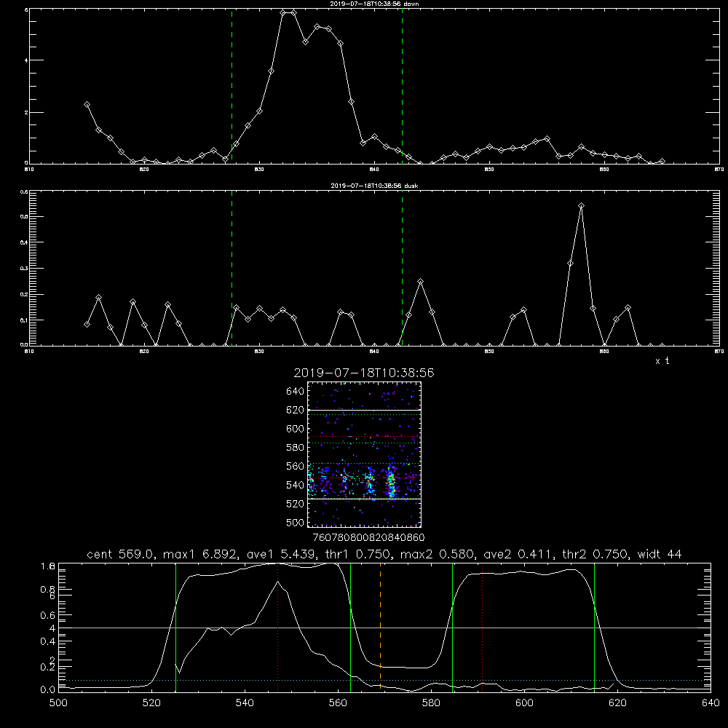Click the green vertical line near 563

click(x=350, y=628)
